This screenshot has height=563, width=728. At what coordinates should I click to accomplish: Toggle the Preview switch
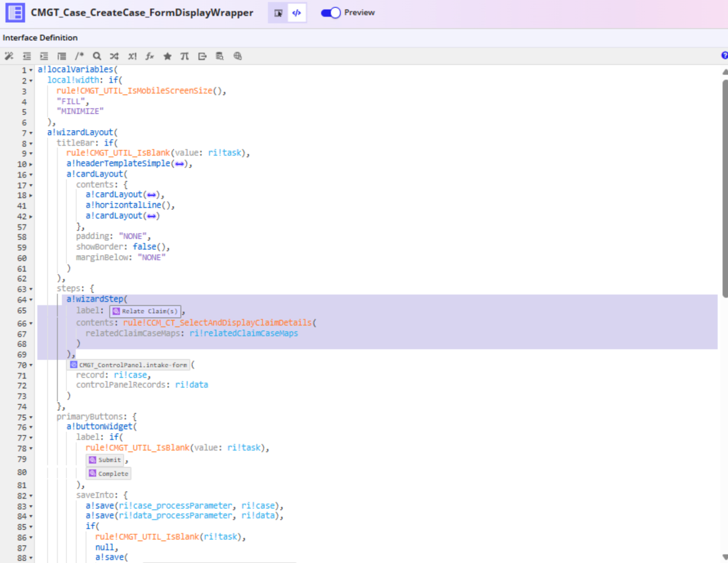pyautogui.click(x=331, y=13)
